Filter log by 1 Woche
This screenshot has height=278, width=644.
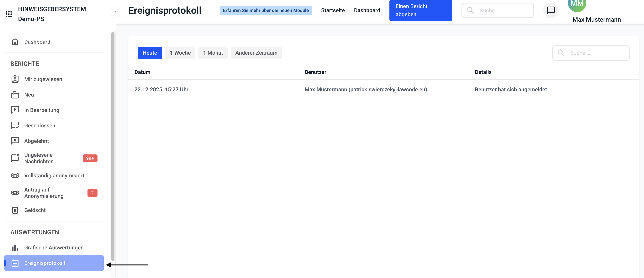tap(180, 53)
